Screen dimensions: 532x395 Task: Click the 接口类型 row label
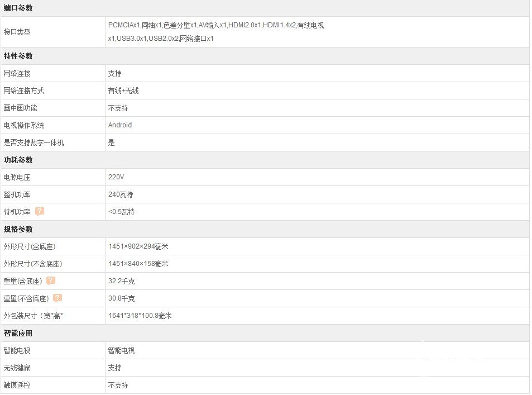pyautogui.click(x=17, y=32)
